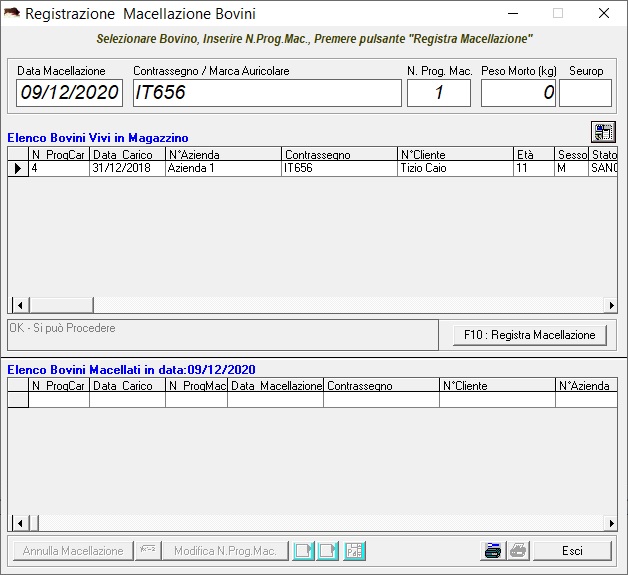The width and height of the screenshot is (628, 575).
Task: Select the IT656 cell in the Vivi grid
Action: click(x=340, y=169)
